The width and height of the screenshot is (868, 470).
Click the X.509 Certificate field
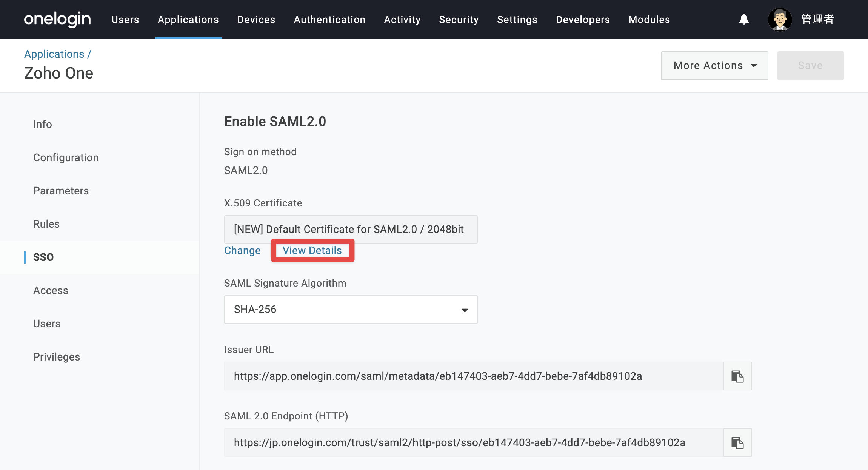click(351, 230)
